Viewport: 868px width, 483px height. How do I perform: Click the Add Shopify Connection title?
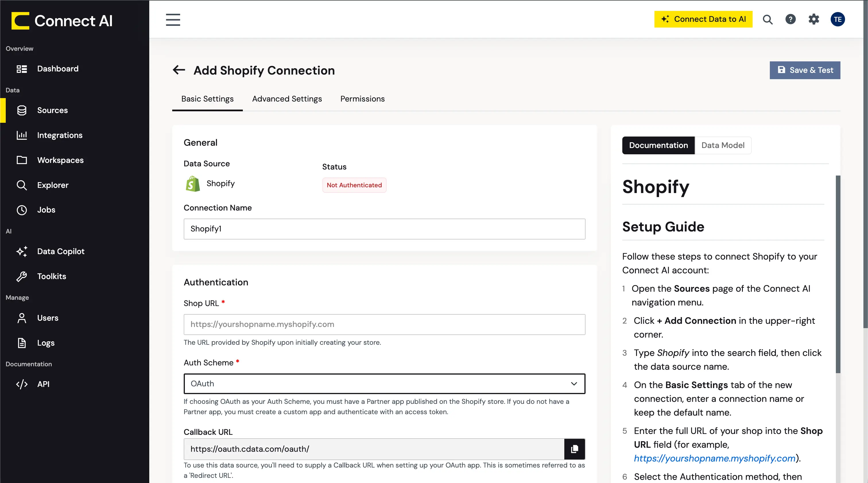pyautogui.click(x=264, y=70)
